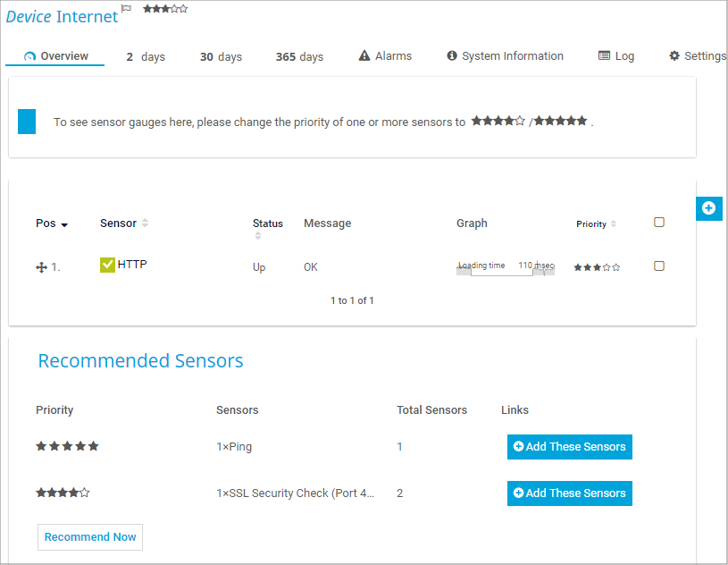Add the recommended Ping sensor
The image size is (728, 565).
coord(569,447)
